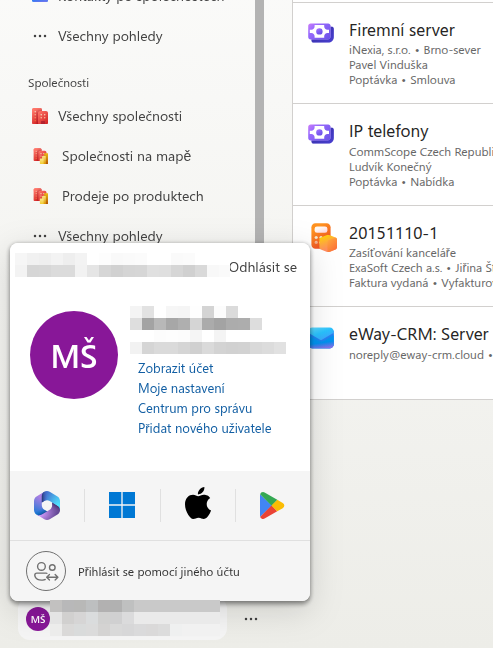Open the Centrum pro správu link
Viewport: 493px width, 648px height.
(195, 408)
